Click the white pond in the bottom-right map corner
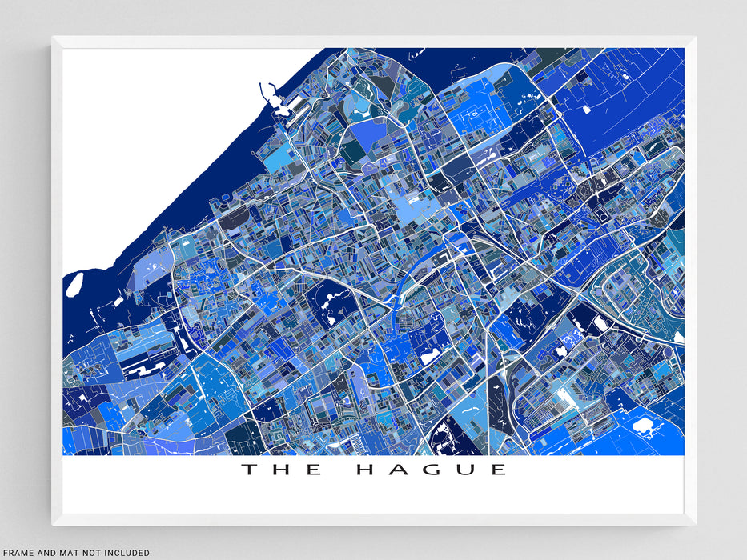Image resolution: width=747 pixels, height=560 pixels. [644, 426]
